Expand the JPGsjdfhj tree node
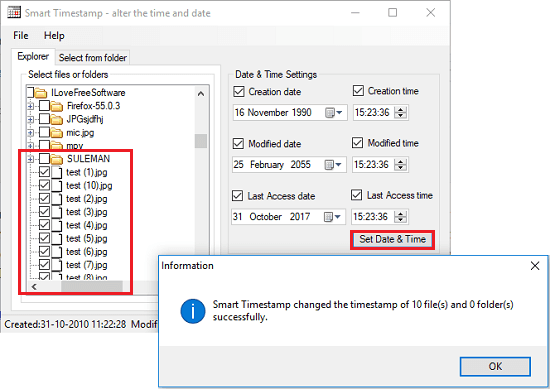Screen dimensions: 550x389 click(31, 119)
